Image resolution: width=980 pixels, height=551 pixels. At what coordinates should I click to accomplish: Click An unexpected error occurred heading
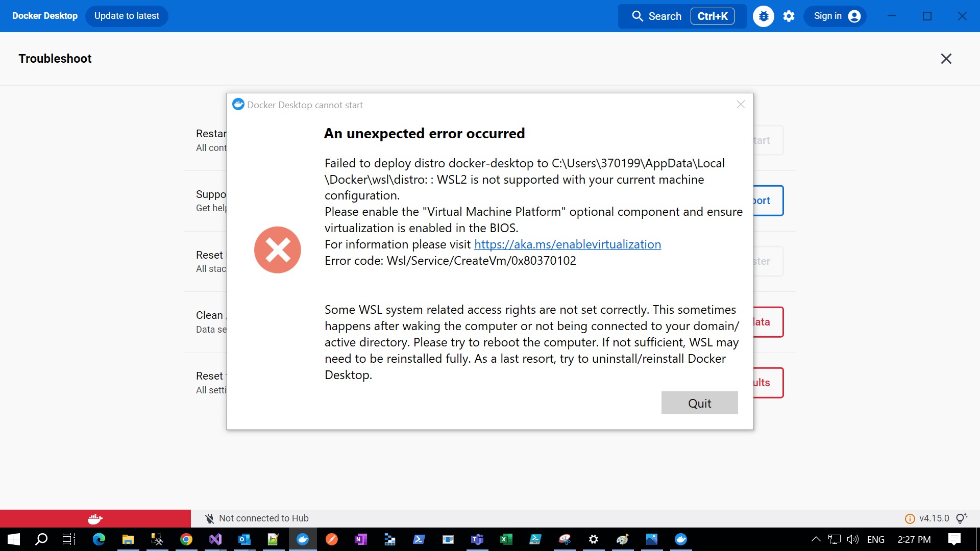[x=424, y=134]
